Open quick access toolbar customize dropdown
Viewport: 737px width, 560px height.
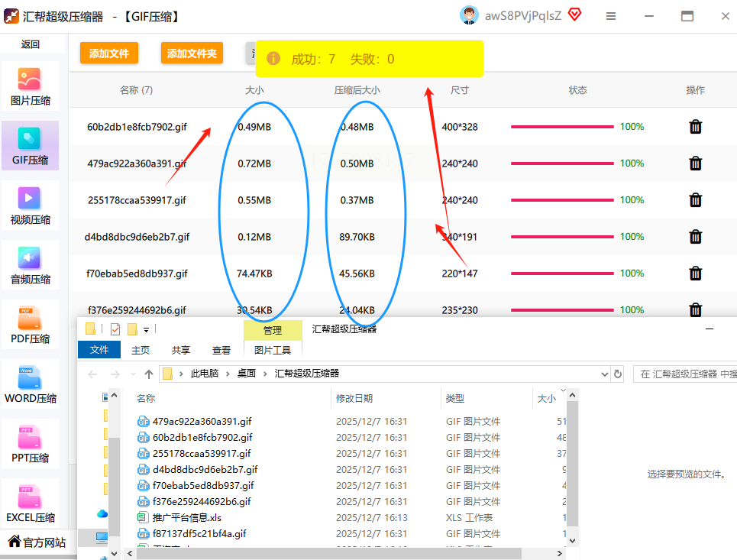click(x=146, y=330)
